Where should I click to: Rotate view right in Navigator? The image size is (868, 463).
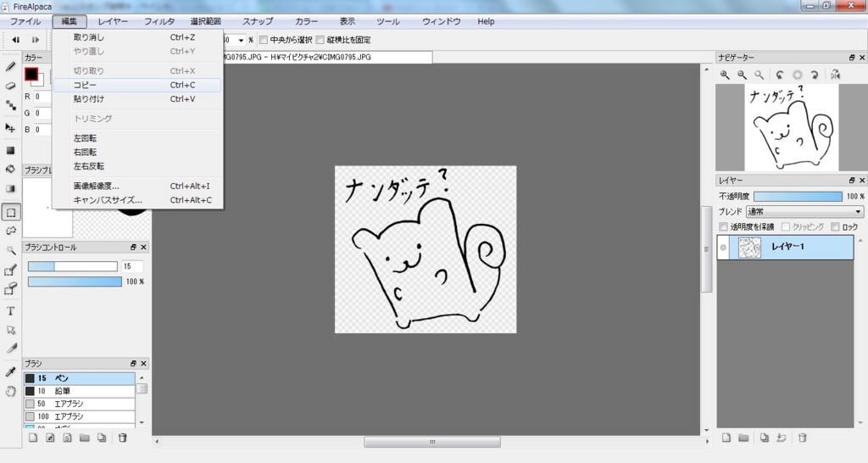point(815,75)
